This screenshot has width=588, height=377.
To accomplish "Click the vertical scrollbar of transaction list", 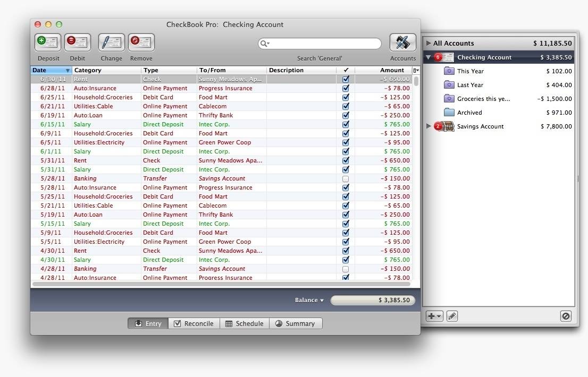I will tap(416, 159).
